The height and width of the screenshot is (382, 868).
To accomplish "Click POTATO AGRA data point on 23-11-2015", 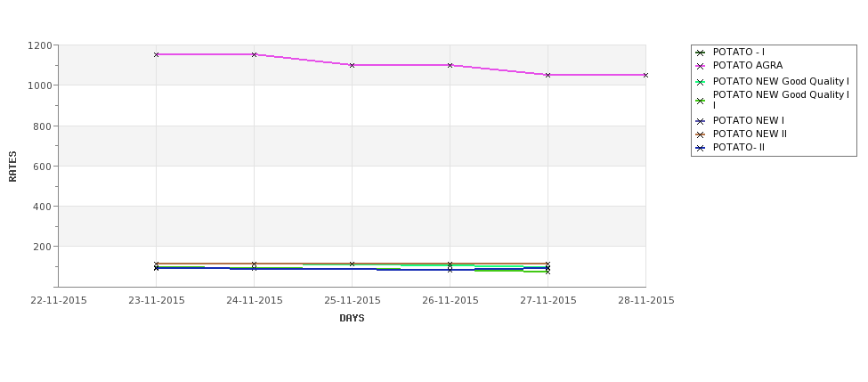I will click(156, 55).
